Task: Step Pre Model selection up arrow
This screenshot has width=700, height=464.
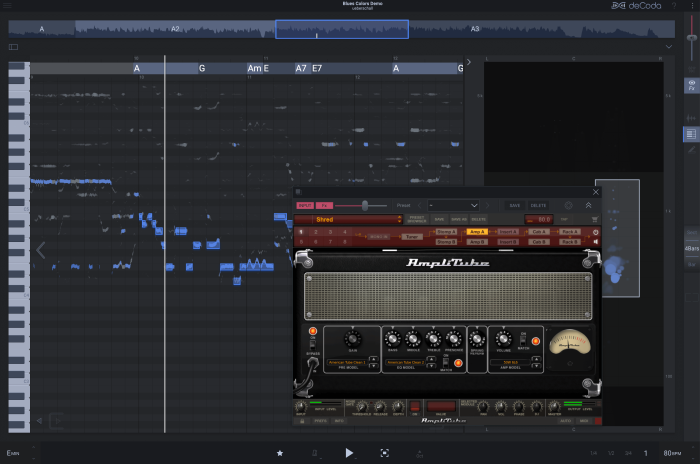Action: pos(373,359)
